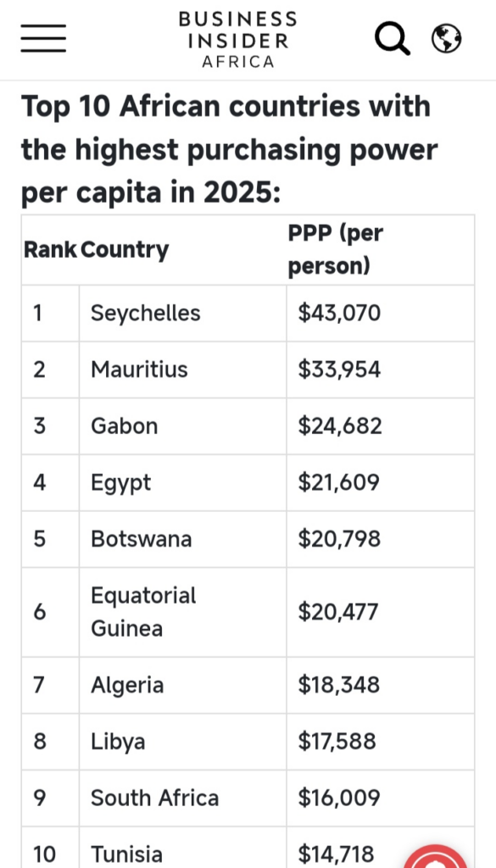Tap the Botswana country cell
The height and width of the screenshot is (868, 496).
coord(182,539)
